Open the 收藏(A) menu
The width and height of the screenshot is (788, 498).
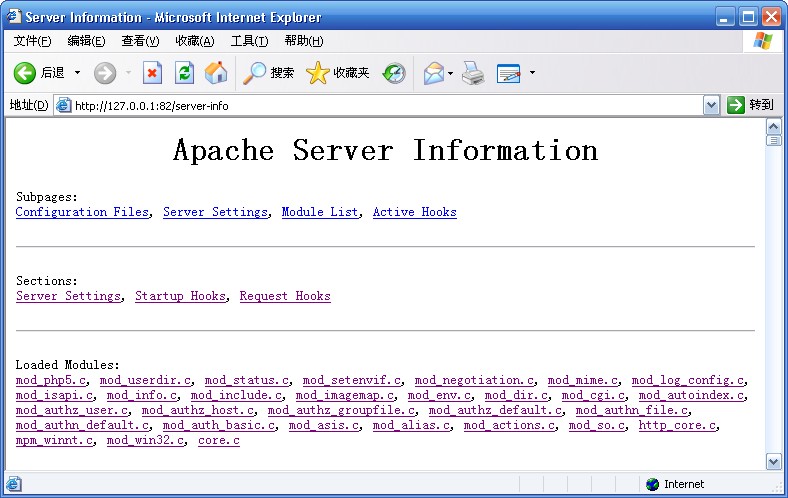click(195, 41)
